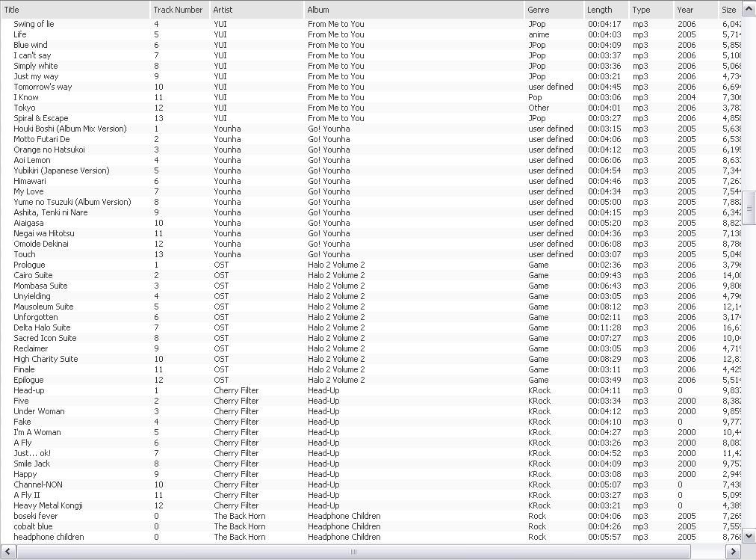Select the track 'Mombasa Suite'
The image size is (756, 560).
click(x=40, y=286)
